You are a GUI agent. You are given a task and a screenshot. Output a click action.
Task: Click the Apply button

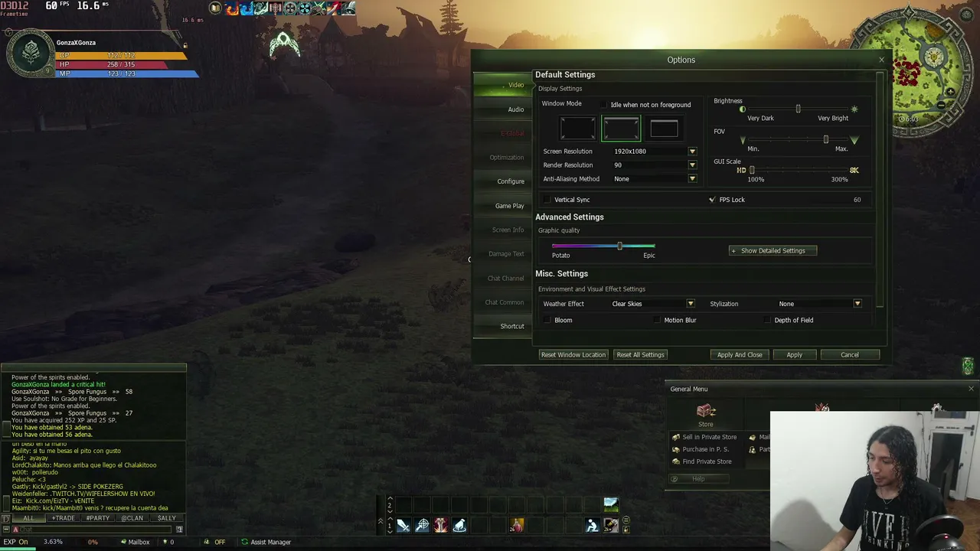tap(794, 355)
